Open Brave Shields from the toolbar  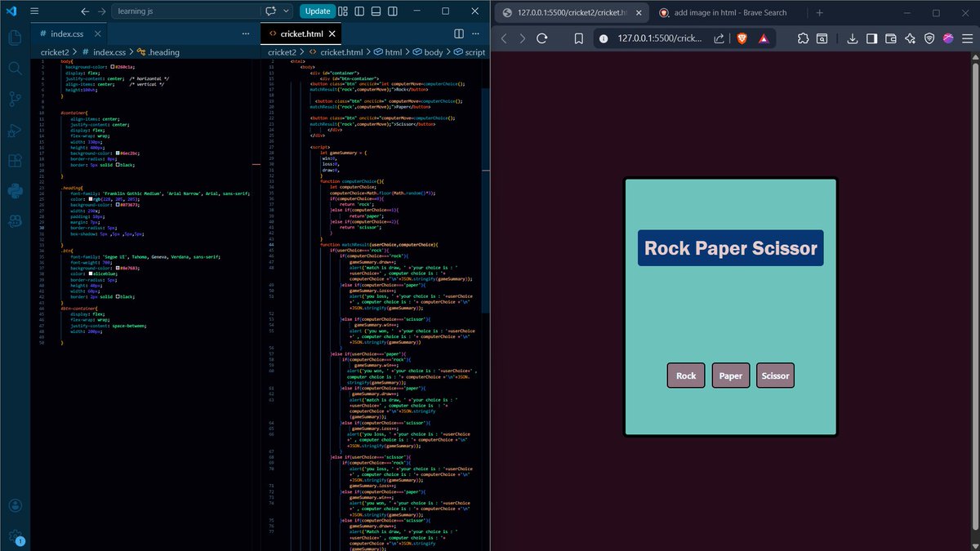(742, 38)
